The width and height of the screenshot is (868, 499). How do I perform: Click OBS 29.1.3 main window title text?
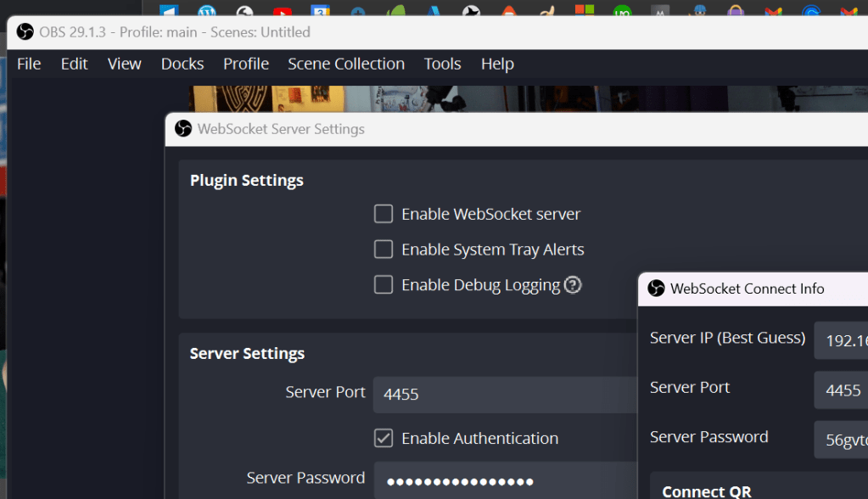click(x=175, y=32)
